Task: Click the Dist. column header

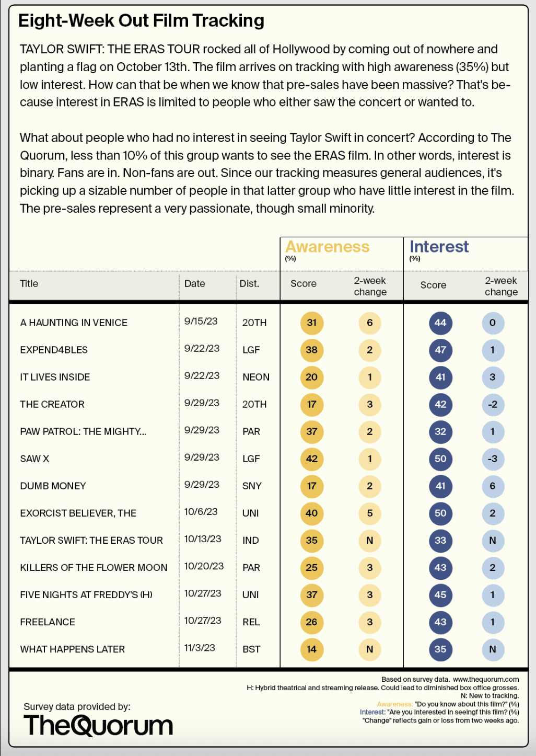Action: pyautogui.click(x=249, y=283)
